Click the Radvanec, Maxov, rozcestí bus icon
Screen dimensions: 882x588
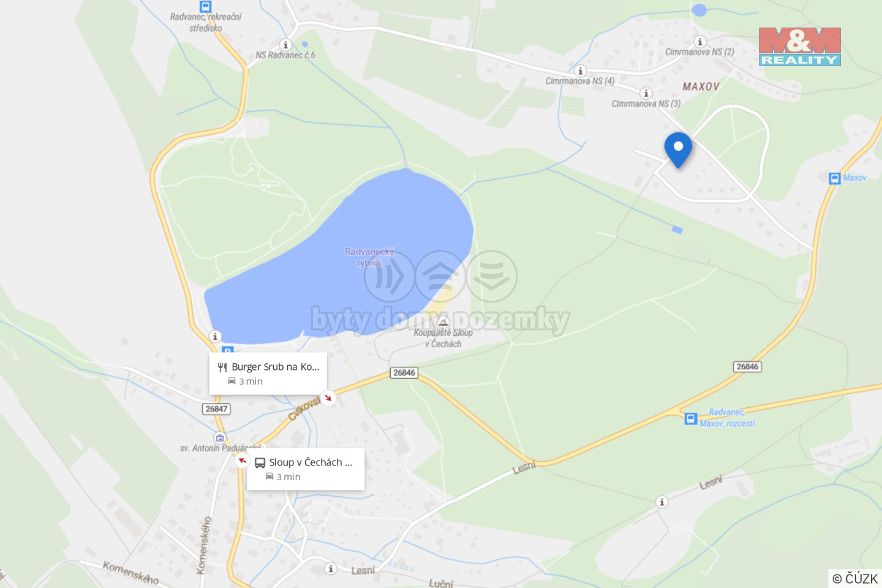[691, 418]
